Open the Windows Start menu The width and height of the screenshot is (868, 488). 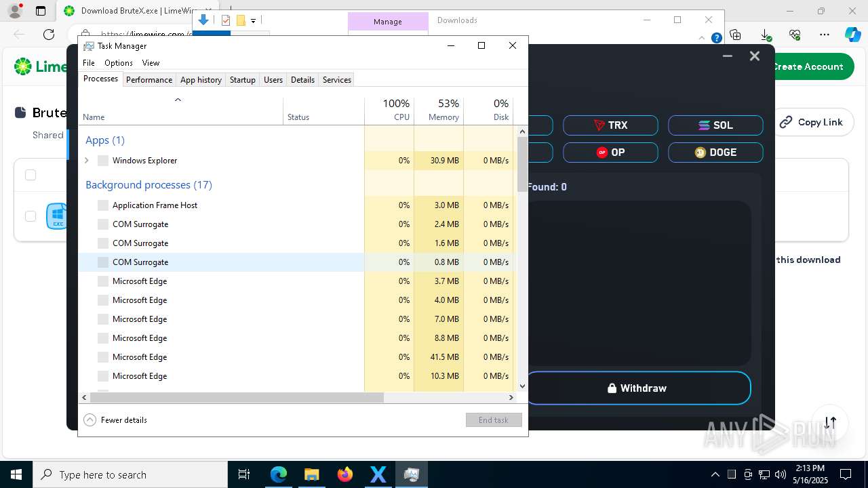point(16,474)
